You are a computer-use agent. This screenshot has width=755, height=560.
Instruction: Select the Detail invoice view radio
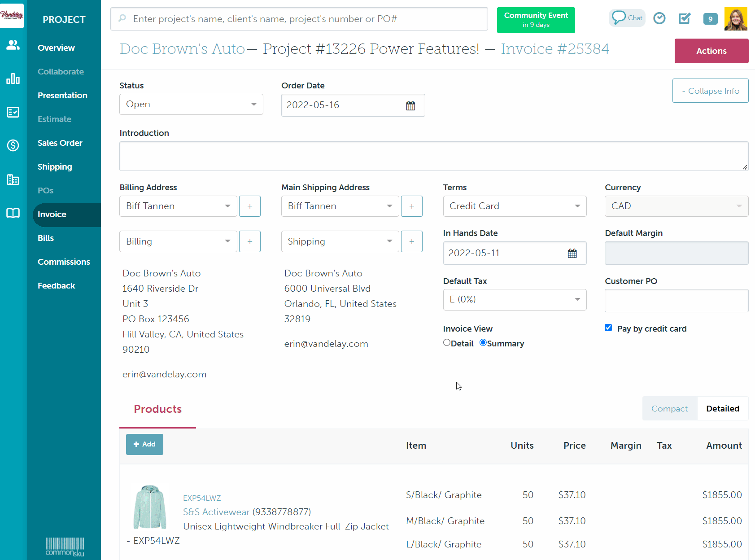(x=447, y=343)
